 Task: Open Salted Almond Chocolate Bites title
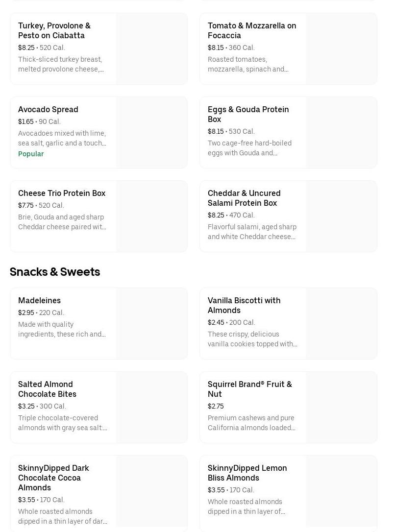point(47,389)
